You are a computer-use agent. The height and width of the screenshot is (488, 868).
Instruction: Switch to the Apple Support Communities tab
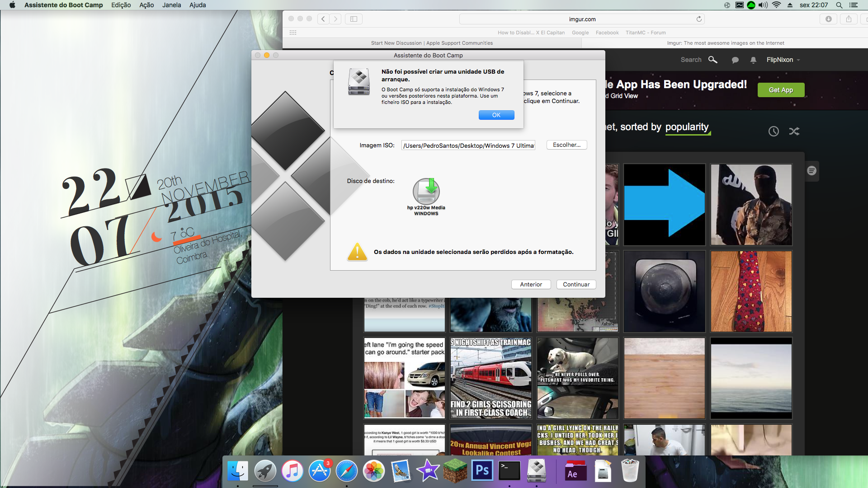tap(432, 43)
